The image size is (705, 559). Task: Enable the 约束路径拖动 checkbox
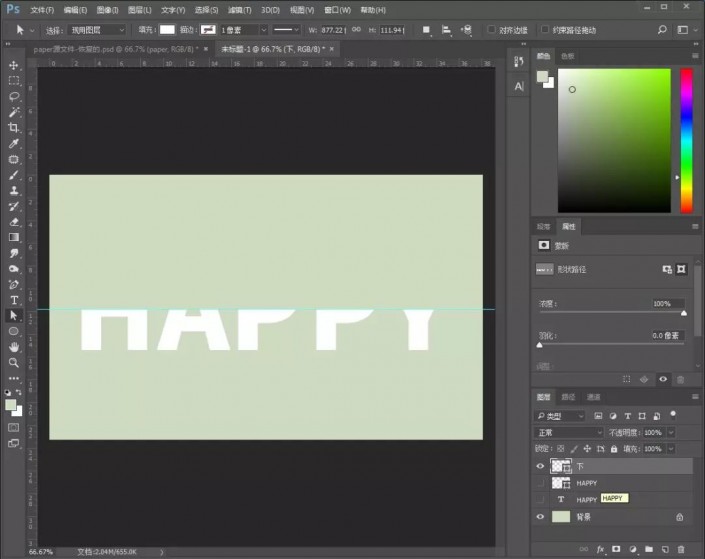[x=545, y=30]
